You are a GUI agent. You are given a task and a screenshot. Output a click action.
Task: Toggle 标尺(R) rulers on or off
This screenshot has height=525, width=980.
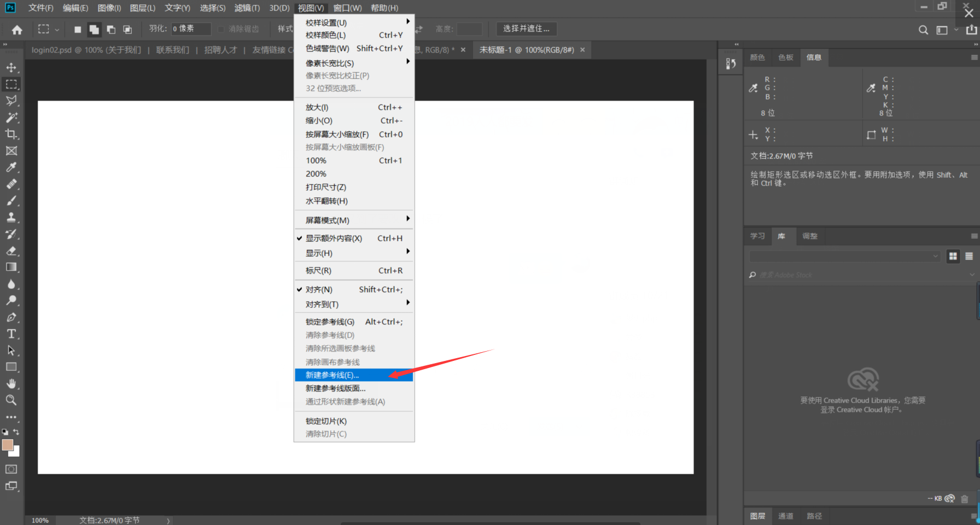point(354,271)
